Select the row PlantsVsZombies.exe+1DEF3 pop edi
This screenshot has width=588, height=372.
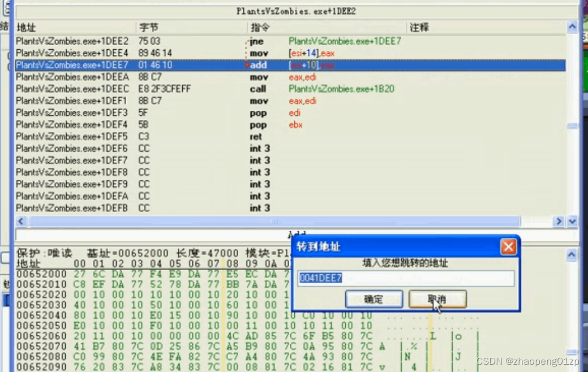(290, 113)
